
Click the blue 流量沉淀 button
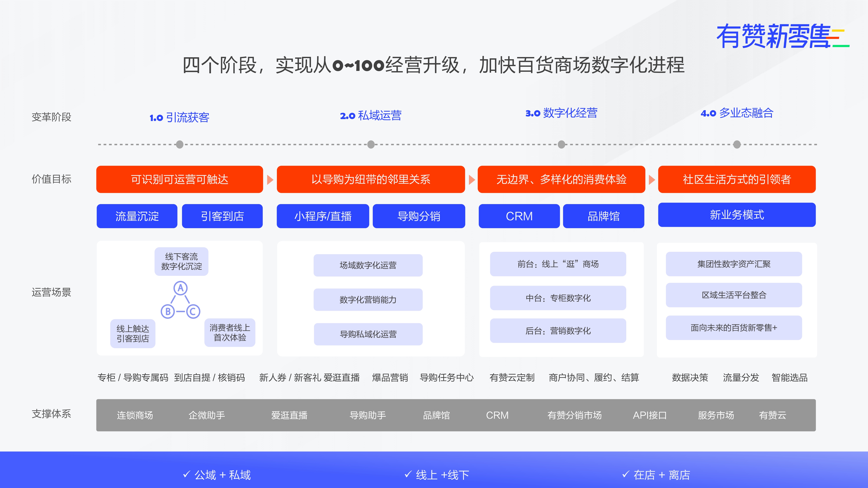click(137, 216)
